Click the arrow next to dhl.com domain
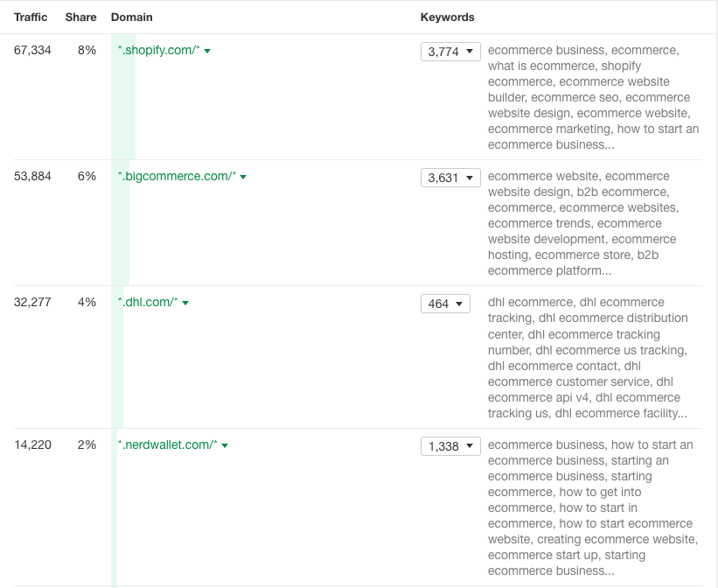718x588 pixels. 185,303
